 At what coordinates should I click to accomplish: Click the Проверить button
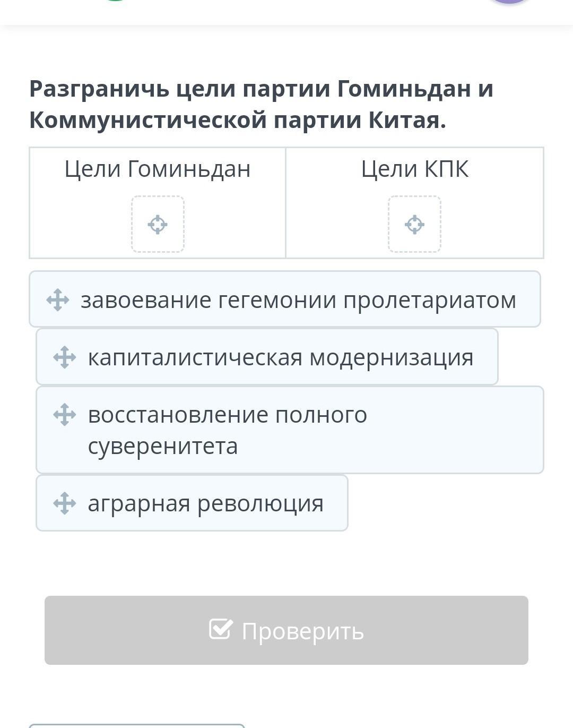[x=286, y=630]
